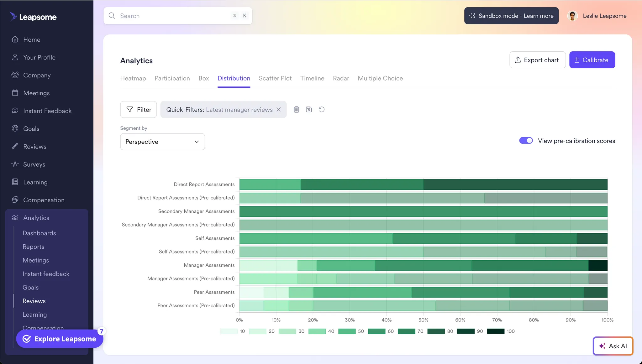Click Leslie Leapsome's avatar picture
Viewport: 642px width, 364px height.
tap(573, 16)
